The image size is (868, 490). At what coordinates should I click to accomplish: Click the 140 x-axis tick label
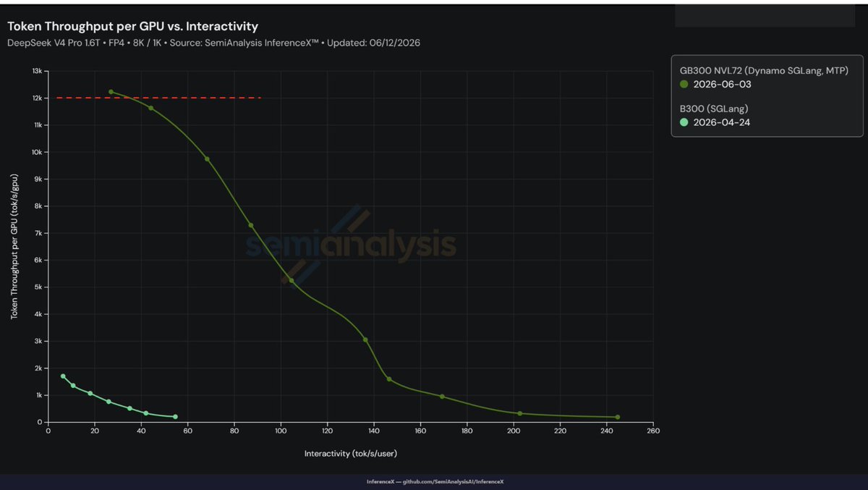click(x=373, y=431)
